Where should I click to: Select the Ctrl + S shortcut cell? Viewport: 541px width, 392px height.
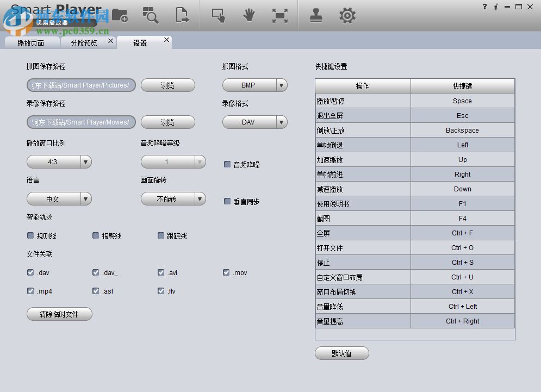click(x=462, y=262)
